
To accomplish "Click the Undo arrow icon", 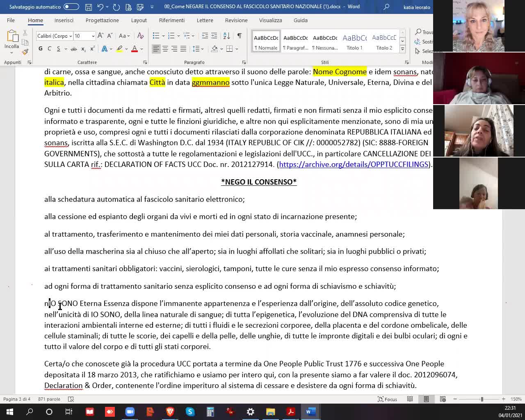I will point(100,7).
